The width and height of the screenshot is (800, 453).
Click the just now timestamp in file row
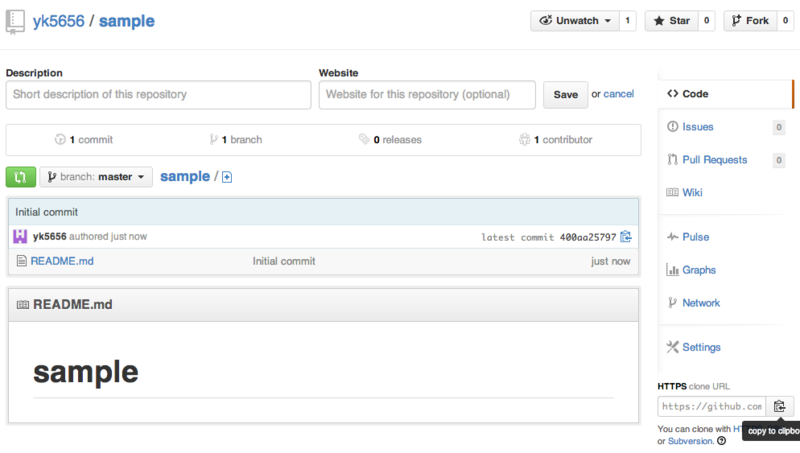tap(611, 261)
